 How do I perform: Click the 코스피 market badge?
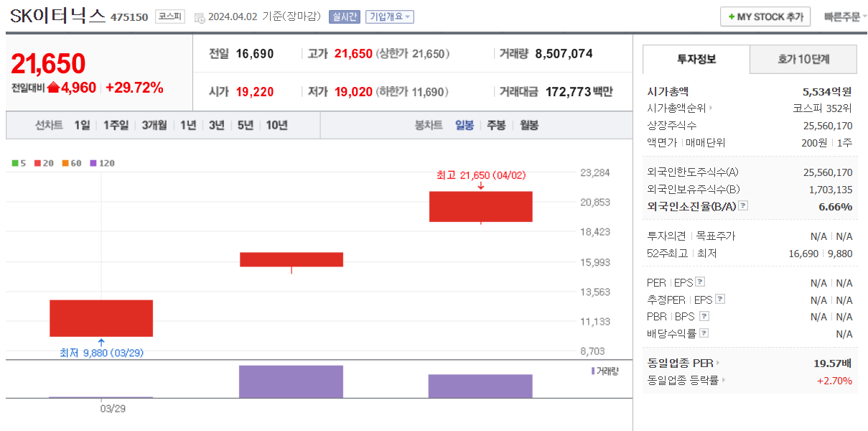[170, 17]
